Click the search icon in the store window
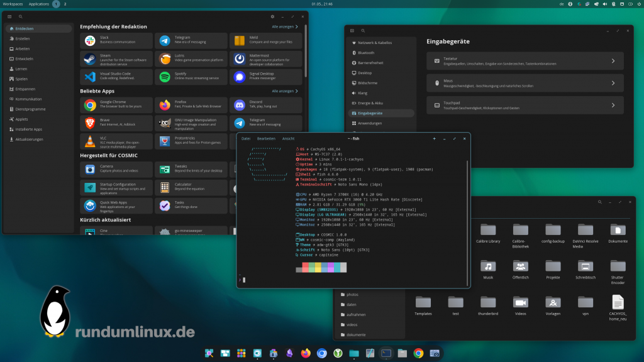644x362 pixels. pos(21,17)
